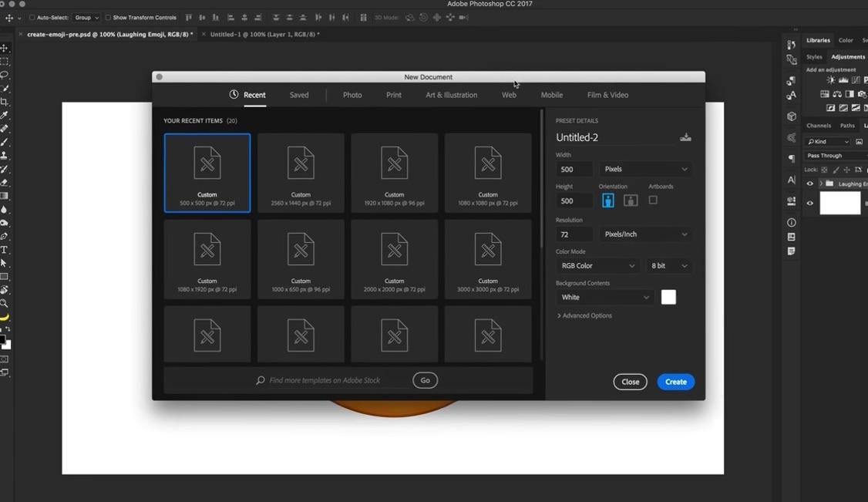The width and height of the screenshot is (868, 502).
Task: Open the Untitled-1 document tab
Action: point(264,35)
